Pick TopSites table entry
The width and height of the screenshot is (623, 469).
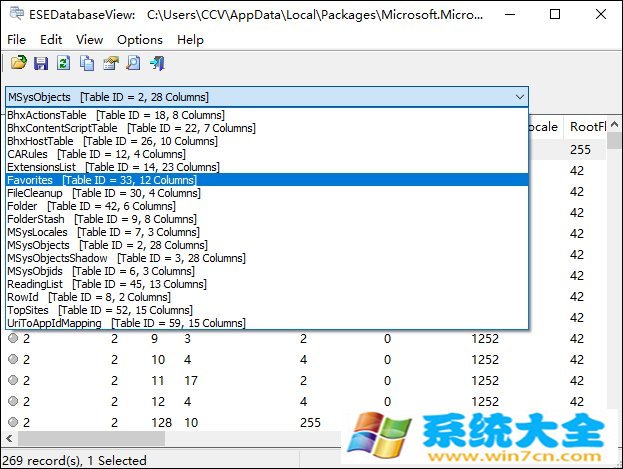coord(267,310)
